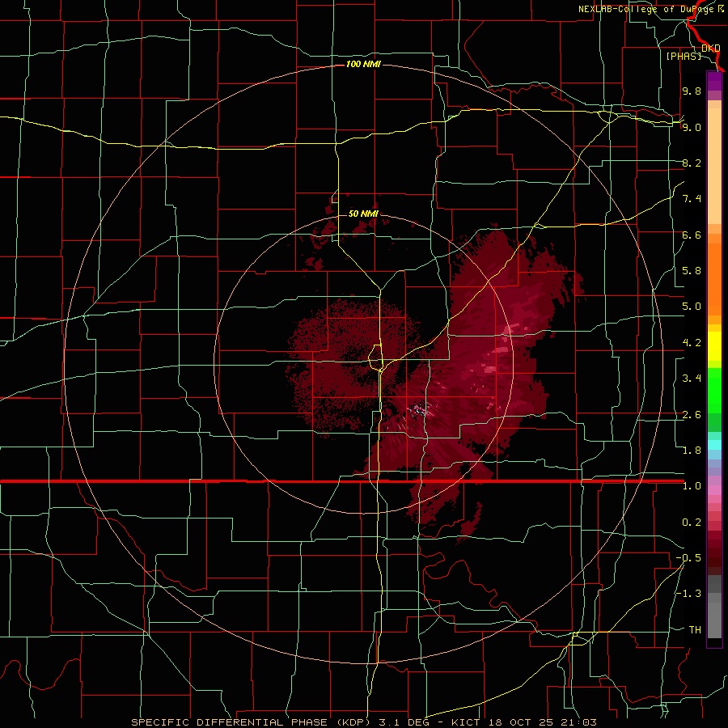The height and width of the screenshot is (728, 728).
Task: Click the 7.4 scale value
Action: point(692,199)
